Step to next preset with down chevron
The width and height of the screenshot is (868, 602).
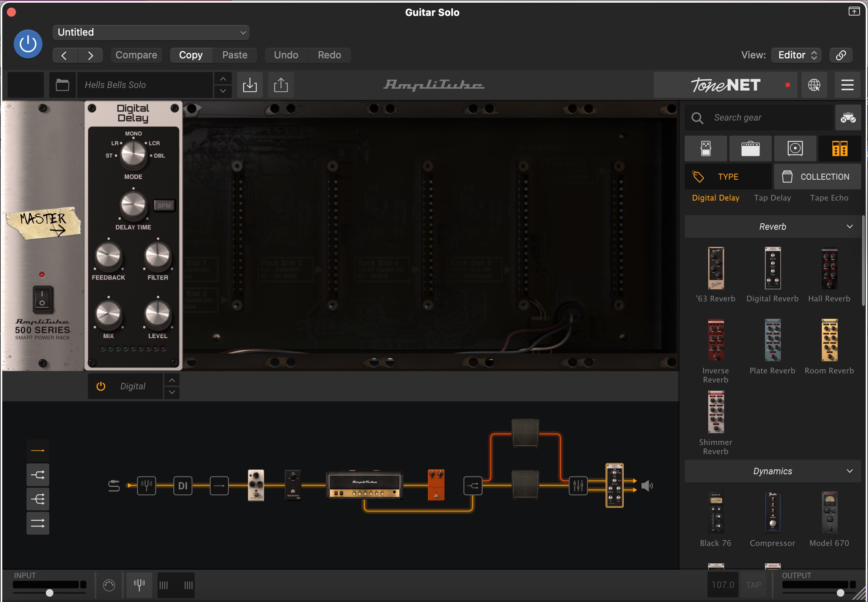coord(223,91)
